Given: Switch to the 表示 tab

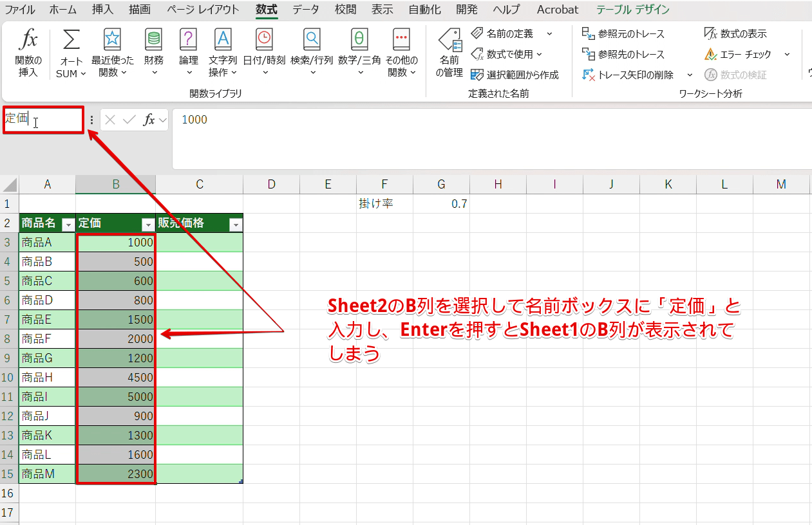Looking at the screenshot, I should [382, 10].
